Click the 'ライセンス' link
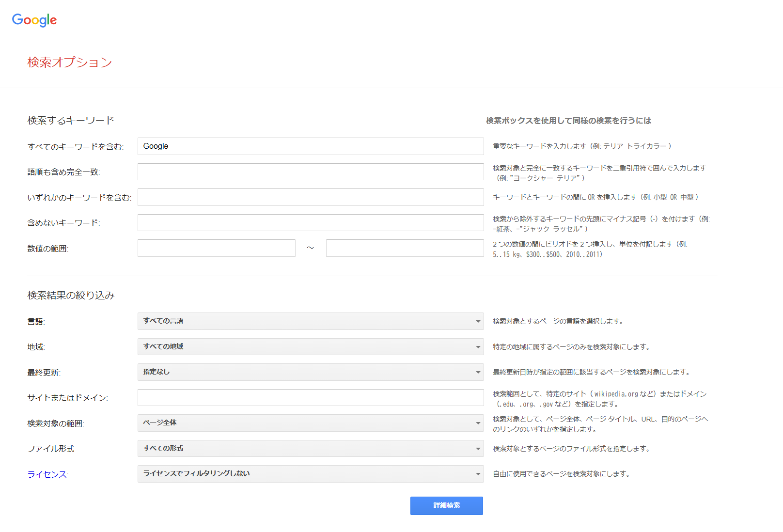The height and width of the screenshot is (532, 783). click(x=47, y=474)
